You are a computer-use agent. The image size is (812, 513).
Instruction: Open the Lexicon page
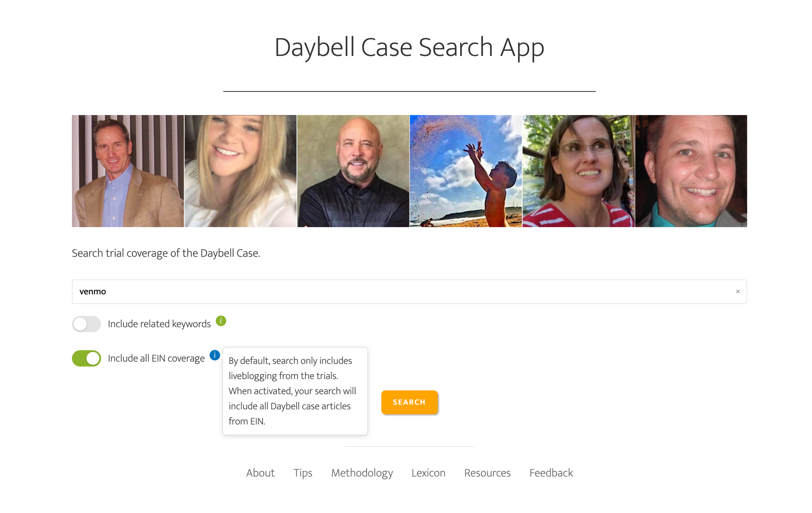tap(428, 473)
